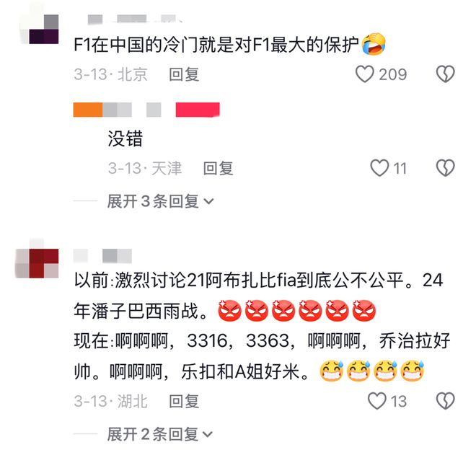Tap the crying-laughing emoji in first comment

pos(374,44)
